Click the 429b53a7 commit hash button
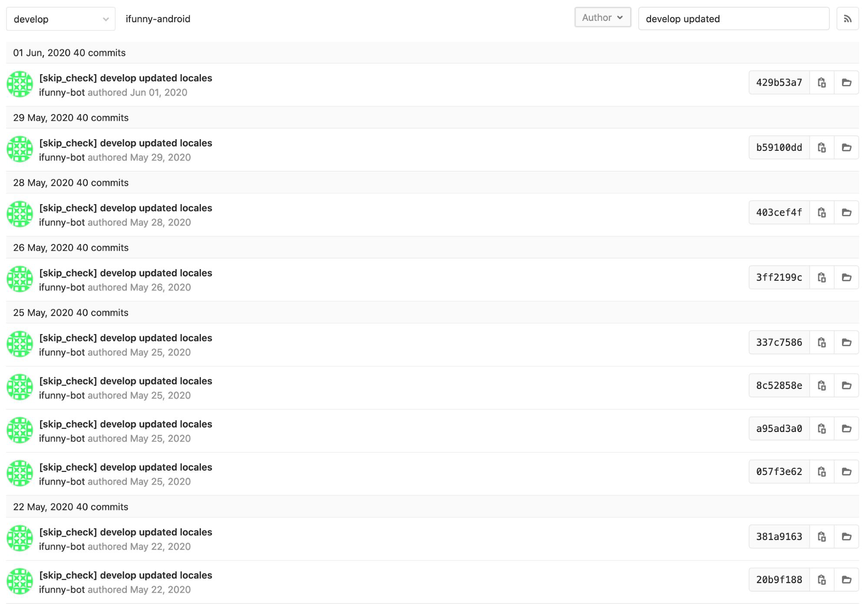Screen dimensions: 868x604 click(x=779, y=83)
